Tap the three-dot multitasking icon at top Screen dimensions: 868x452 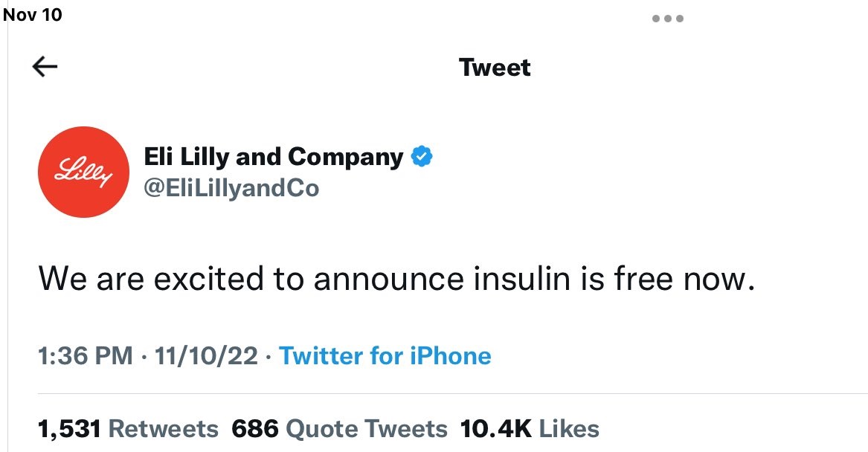point(667,19)
